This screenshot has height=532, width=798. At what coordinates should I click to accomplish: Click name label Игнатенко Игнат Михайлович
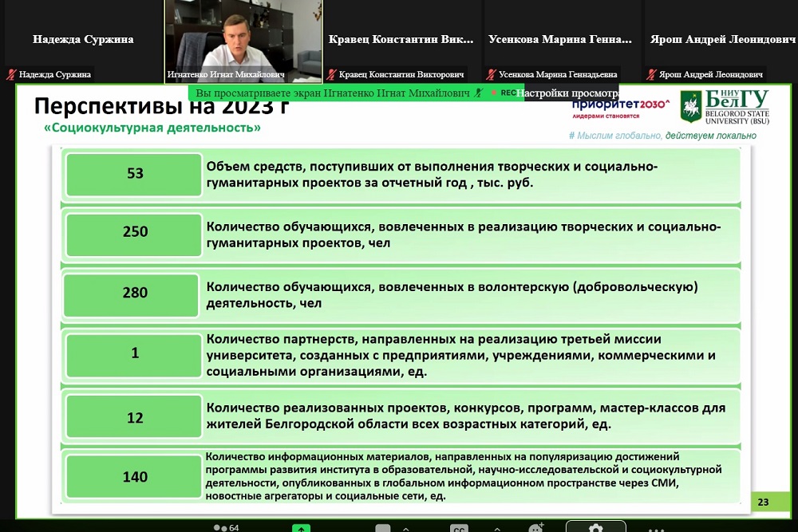click(226, 75)
